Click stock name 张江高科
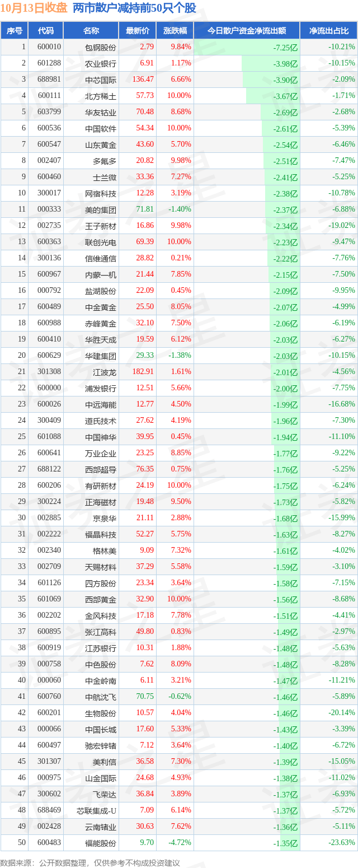Image resolution: width=358 pixels, height=868 pixels. tap(101, 632)
